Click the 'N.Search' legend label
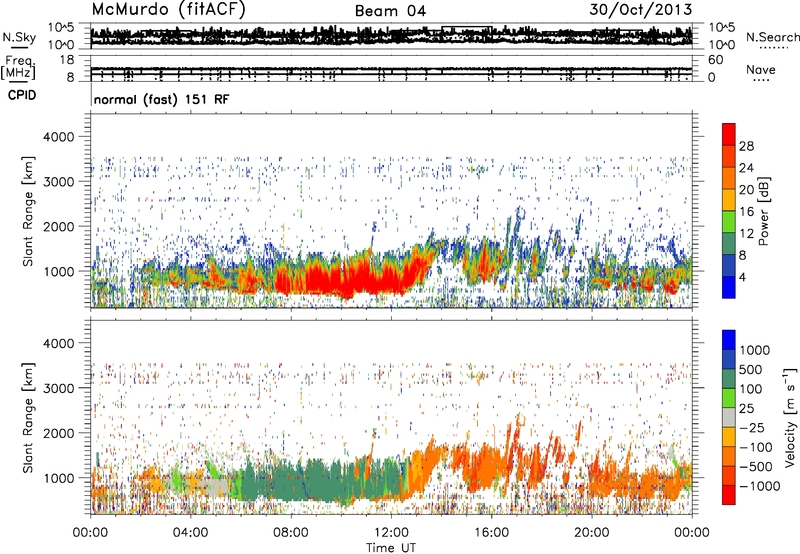800x554 pixels. (772, 37)
